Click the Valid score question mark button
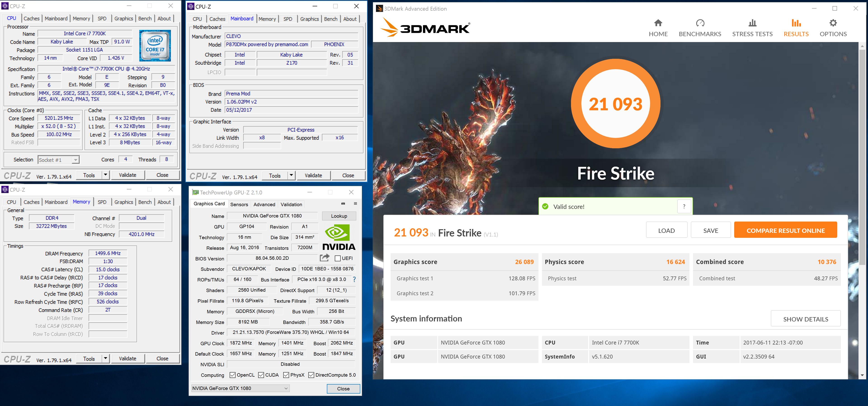868x406 pixels. 684,207
